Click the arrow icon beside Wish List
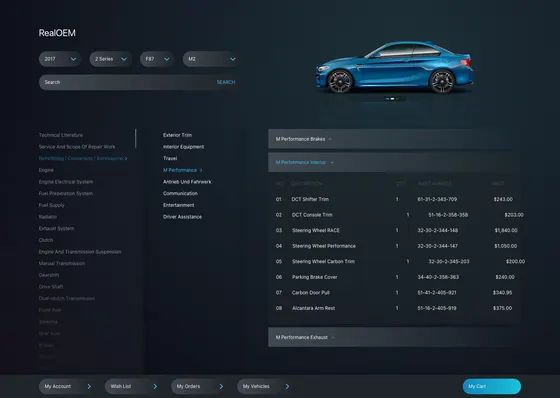Screen dimensions: 560x398 click(155, 386)
